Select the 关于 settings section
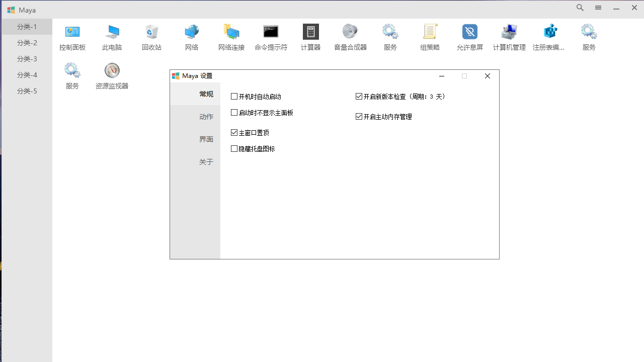Image resolution: width=644 pixels, height=362 pixels. tap(206, 161)
